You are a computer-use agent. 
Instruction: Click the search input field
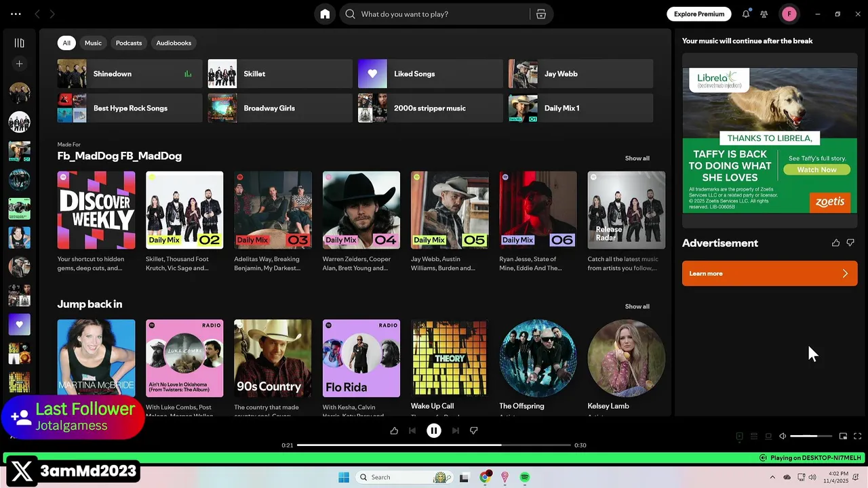[x=443, y=14]
